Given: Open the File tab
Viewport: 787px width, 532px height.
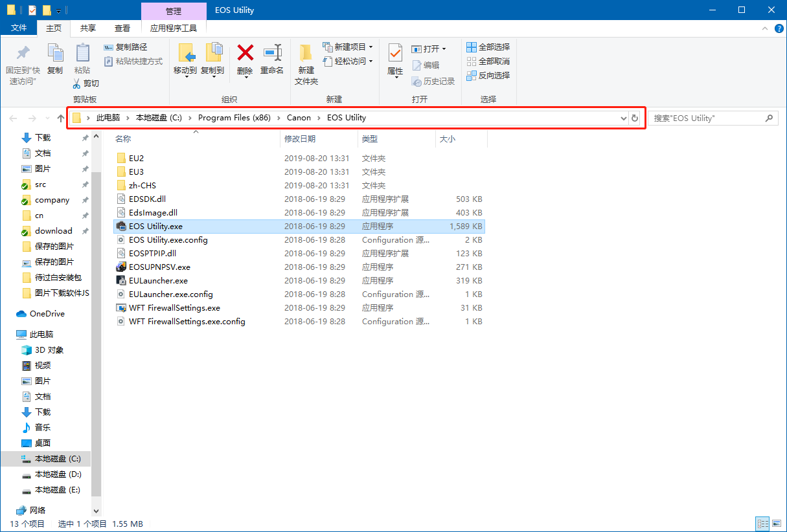Looking at the screenshot, I should pyautogui.click(x=19, y=28).
